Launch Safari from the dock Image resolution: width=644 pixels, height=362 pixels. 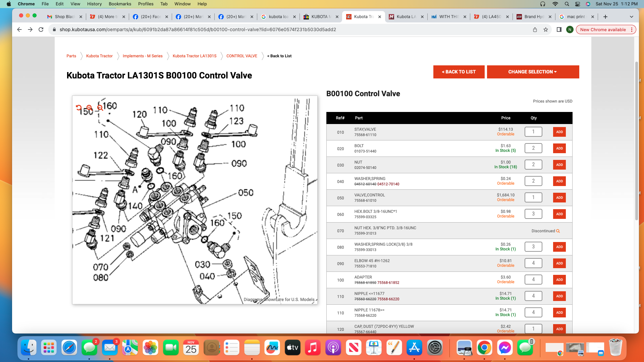(x=69, y=348)
